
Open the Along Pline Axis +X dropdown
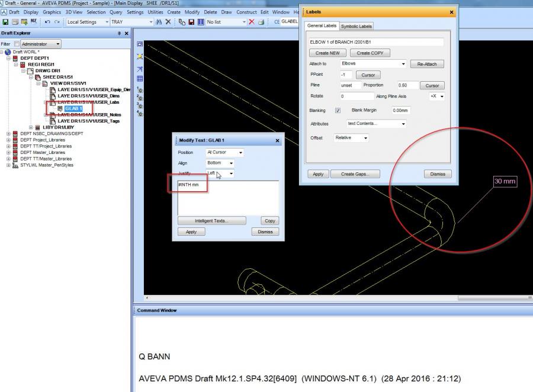tap(442, 96)
